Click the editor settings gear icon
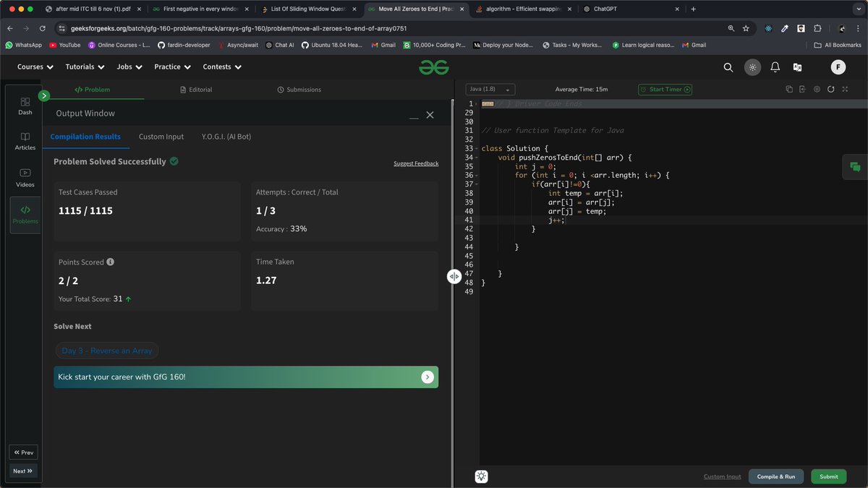Image resolution: width=868 pixels, height=488 pixels. [x=817, y=90]
